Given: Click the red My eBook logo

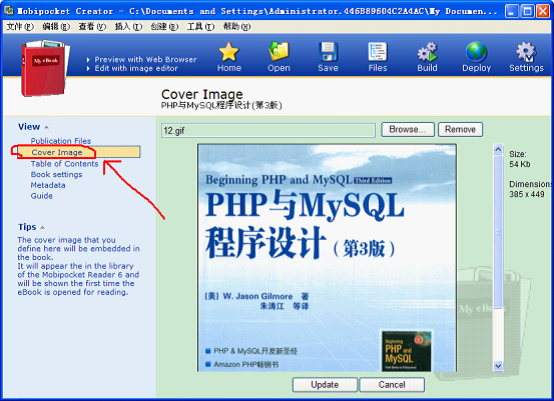Looking at the screenshot, I should [x=45, y=68].
